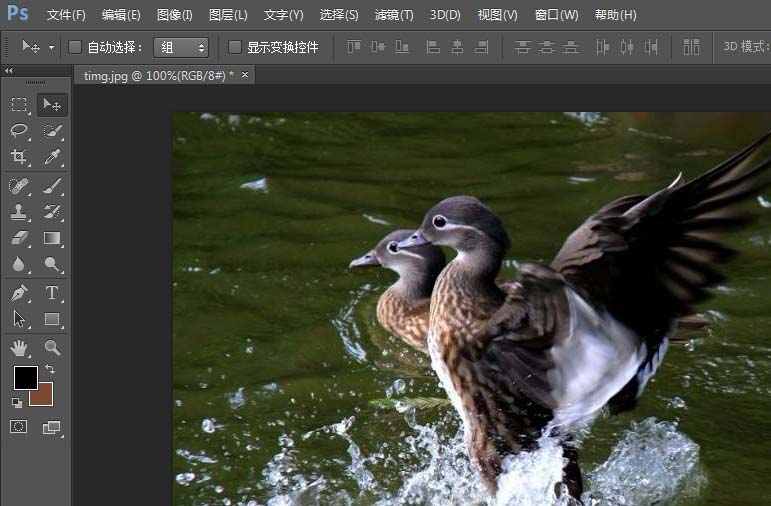The width and height of the screenshot is (771, 506).
Task: Open the Move tool preset picker arrow
Action: (51, 48)
